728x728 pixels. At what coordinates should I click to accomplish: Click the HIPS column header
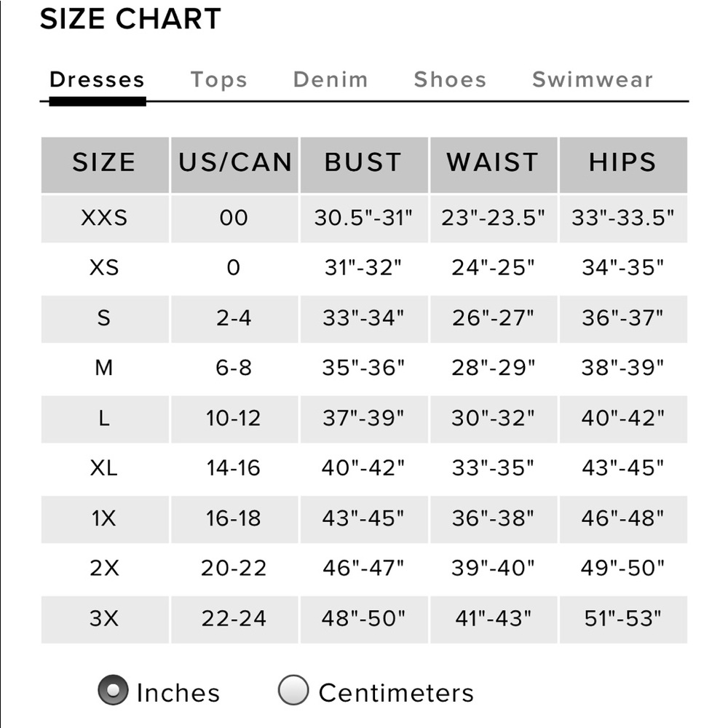(x=623, y=165)
